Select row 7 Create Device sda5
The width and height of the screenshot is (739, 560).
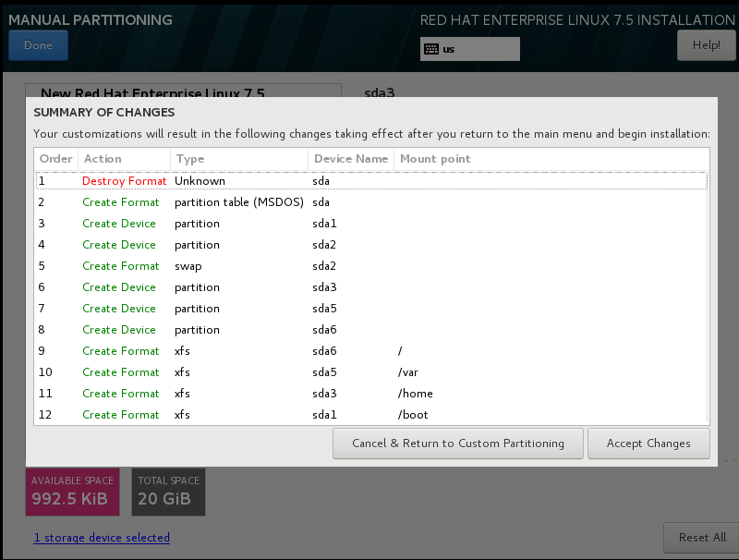pyautogui.click(x=372, y=309)
